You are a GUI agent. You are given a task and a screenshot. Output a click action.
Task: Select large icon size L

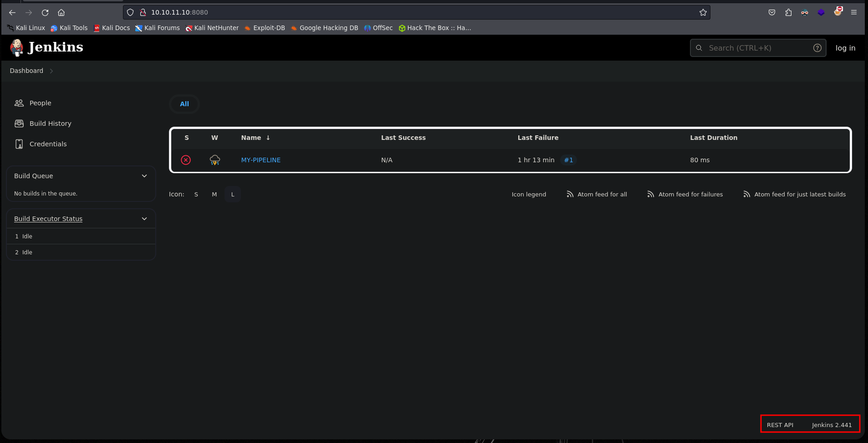[x=233, y=195]
